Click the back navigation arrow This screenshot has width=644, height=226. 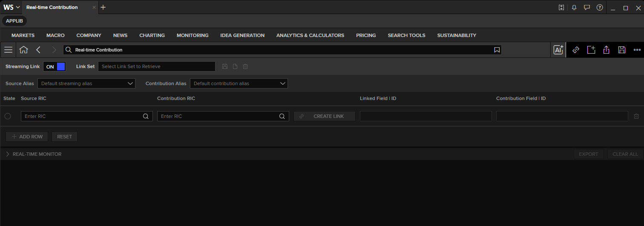(x=38, y=50)
